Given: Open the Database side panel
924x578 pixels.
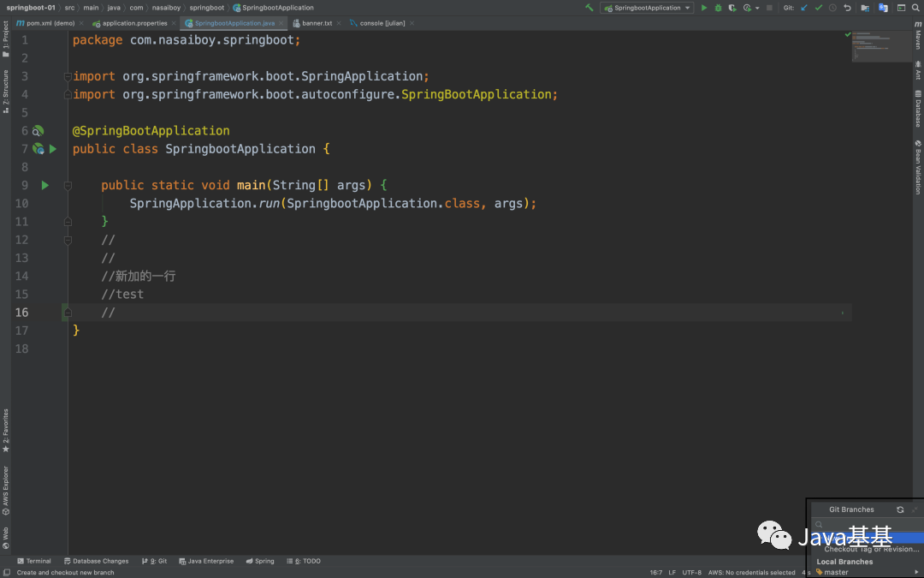Looking at the screenshot, I should pyautogui.click(x=918, y=109).
